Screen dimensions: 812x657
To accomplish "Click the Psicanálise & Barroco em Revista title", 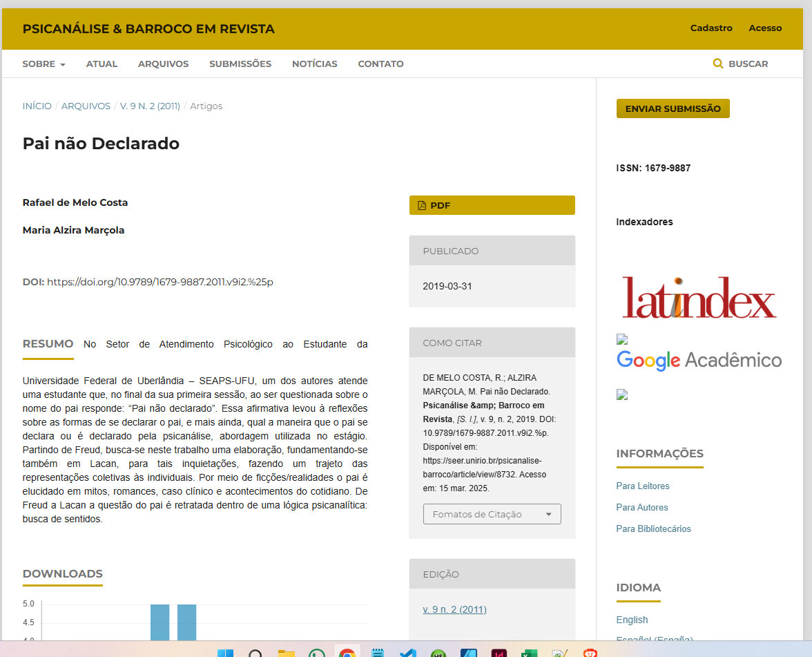I will 148,29.
